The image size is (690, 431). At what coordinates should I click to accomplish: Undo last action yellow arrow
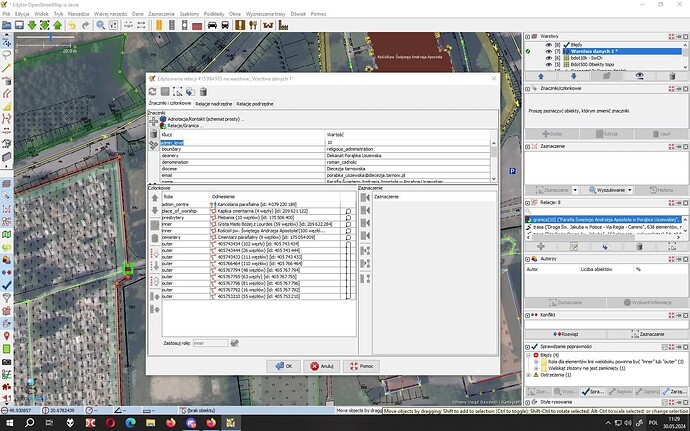(x=72, y=25)
